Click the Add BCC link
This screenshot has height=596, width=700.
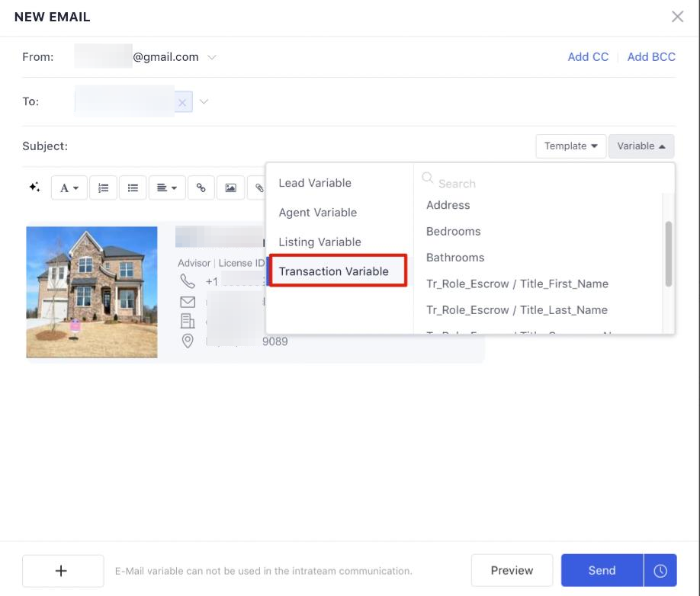click(650, 57)
